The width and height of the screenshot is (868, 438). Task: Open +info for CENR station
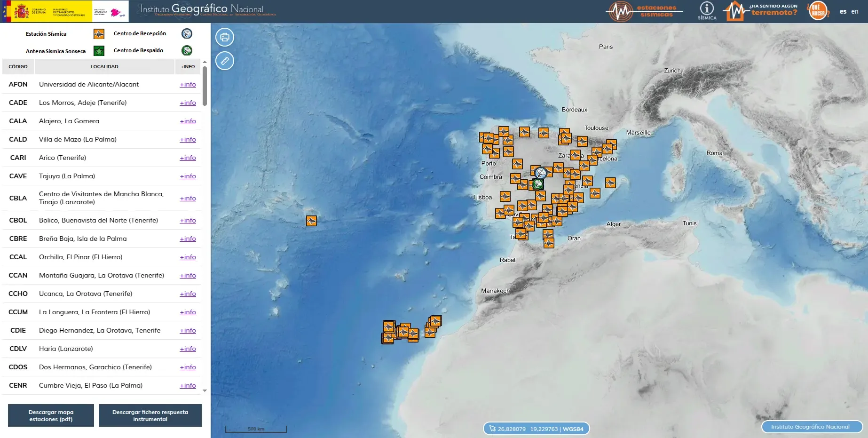coord(188,386)
